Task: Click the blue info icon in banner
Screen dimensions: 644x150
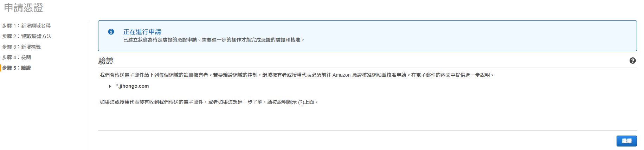Action: pyautogui.click(x=111, y=32)
